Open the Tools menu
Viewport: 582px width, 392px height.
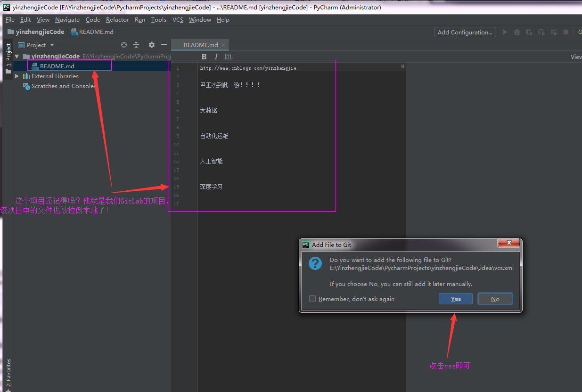pos(159,19)
